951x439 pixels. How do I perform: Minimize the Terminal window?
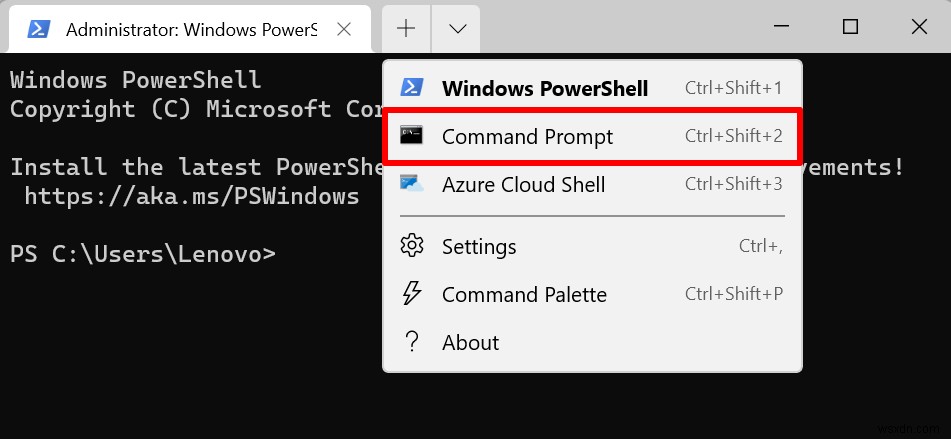tap(781, 27)
